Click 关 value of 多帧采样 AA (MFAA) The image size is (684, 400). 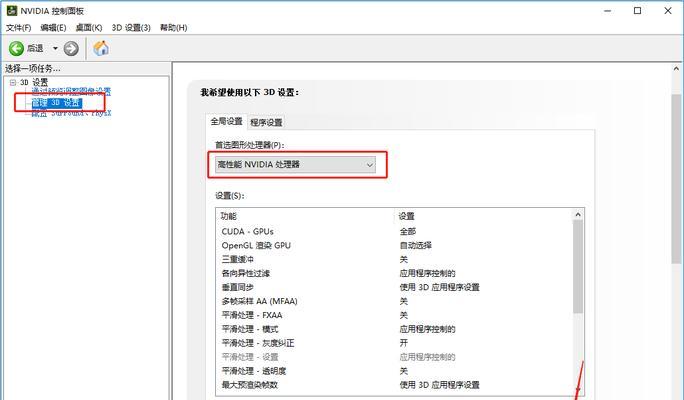(x=404, y=301)
